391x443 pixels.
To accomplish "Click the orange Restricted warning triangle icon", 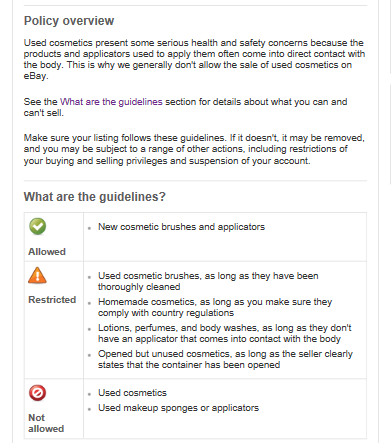I will point(37,275).
